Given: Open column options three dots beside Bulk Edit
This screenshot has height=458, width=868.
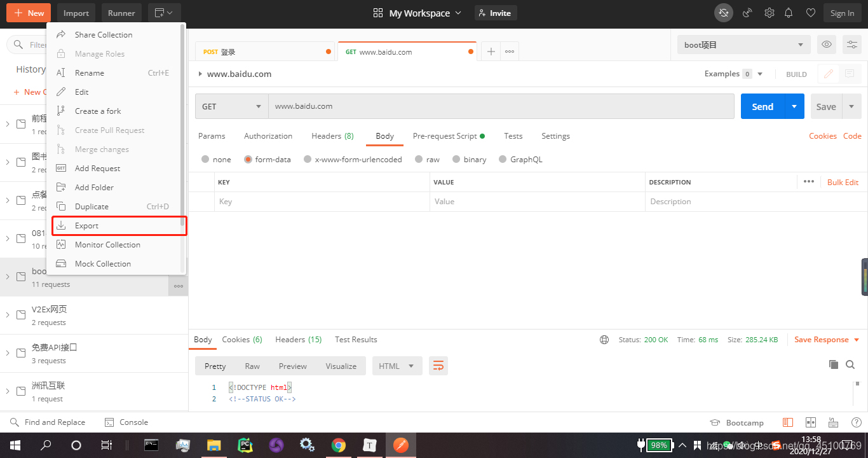Looking at the screenshot, I should (808, 182).
